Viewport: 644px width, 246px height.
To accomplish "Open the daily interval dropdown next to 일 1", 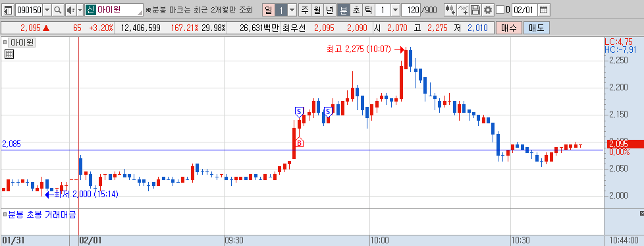I will pyautogui.click(x=292, y=10).
